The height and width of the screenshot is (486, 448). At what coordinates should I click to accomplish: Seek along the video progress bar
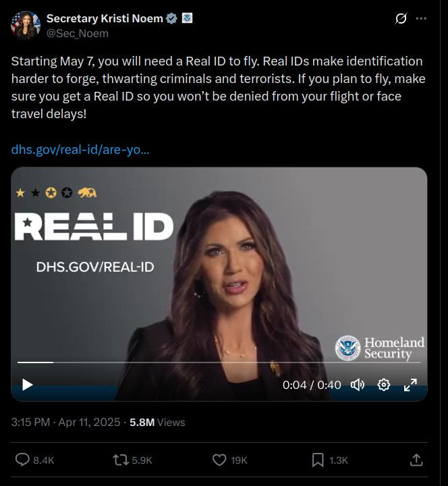(x=219, y=362)
